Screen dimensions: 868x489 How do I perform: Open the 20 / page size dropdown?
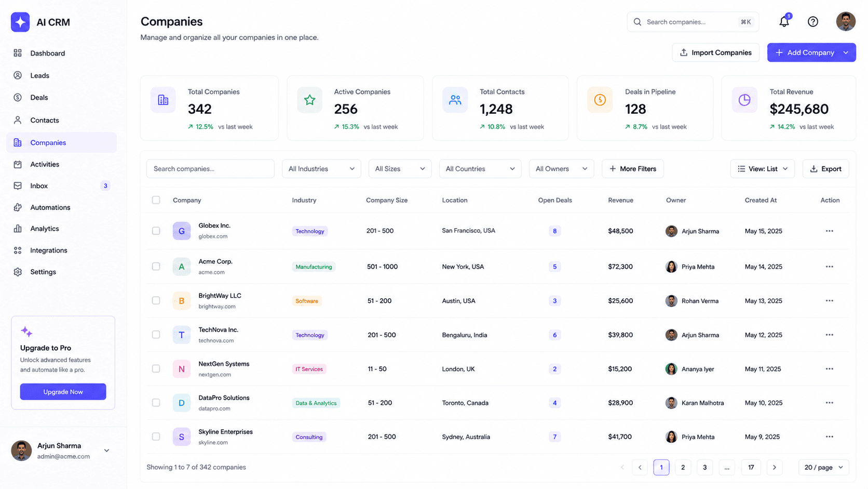pyautogui.click(x=823, y=467)
